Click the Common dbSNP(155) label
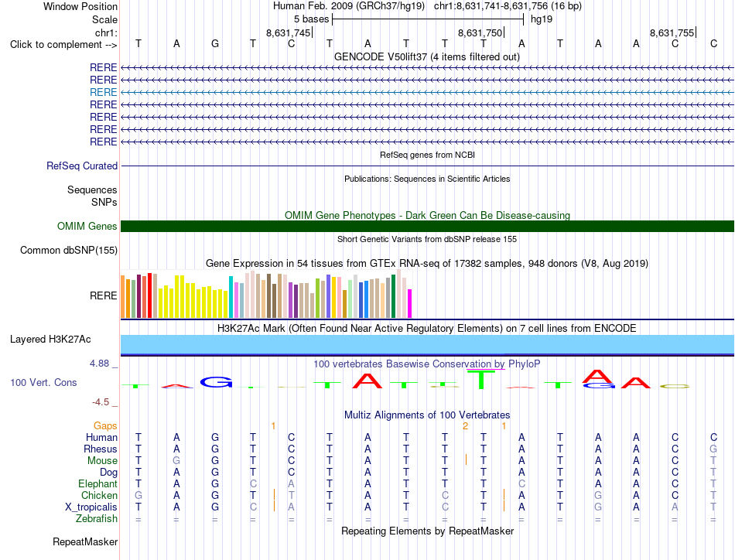The height and width of the screenshot is (560, 735). pos(69,251)
